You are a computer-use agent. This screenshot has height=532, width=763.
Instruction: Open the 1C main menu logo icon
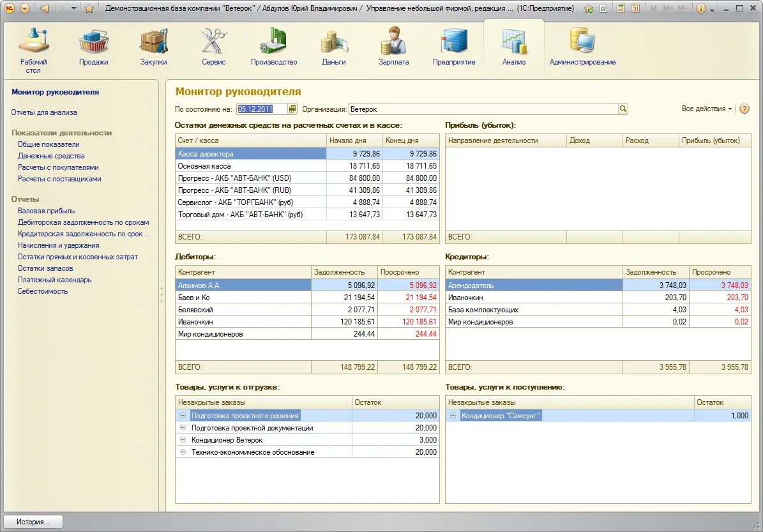[9, 8]
